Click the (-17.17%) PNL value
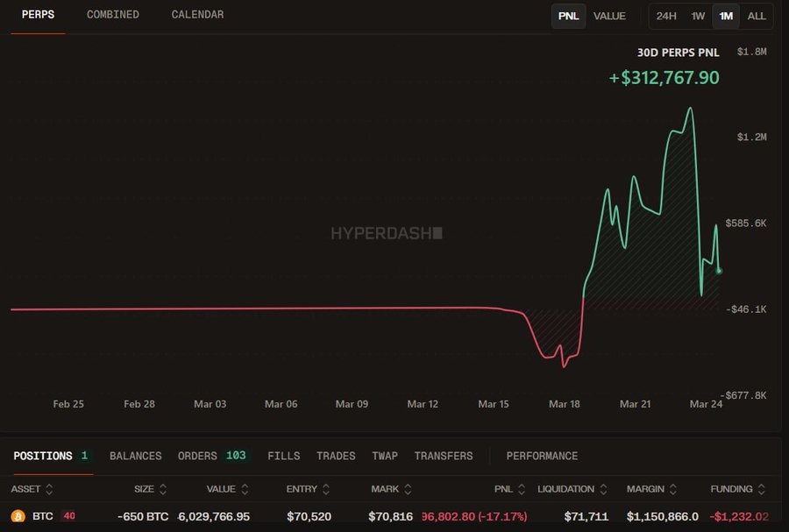 click(x=502, y=516)
